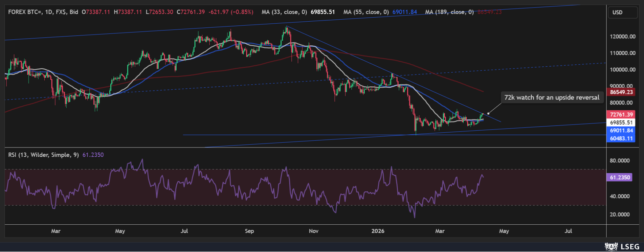This screenshot has height=252, width=644.
Task: Click the red 72761.39 current price tag
Action: click(x=621, y=115)
